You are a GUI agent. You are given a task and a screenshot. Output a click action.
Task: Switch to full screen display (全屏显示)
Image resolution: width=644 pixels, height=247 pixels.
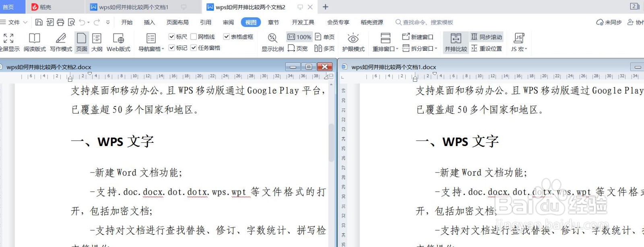[x=9, y=43]
